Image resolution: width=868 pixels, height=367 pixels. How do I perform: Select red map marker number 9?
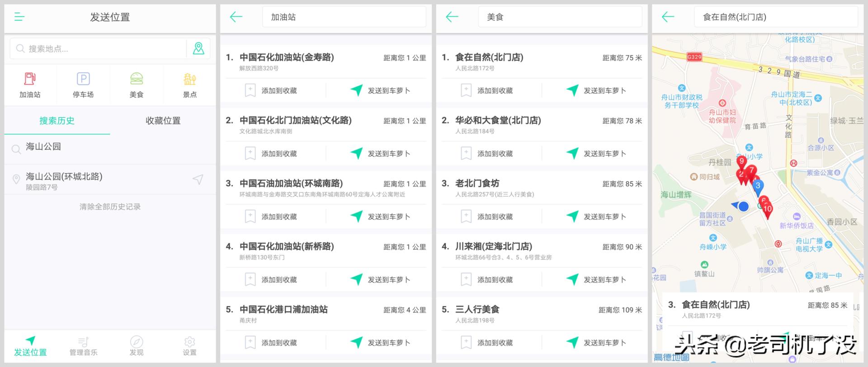click(x=741, y=162)
